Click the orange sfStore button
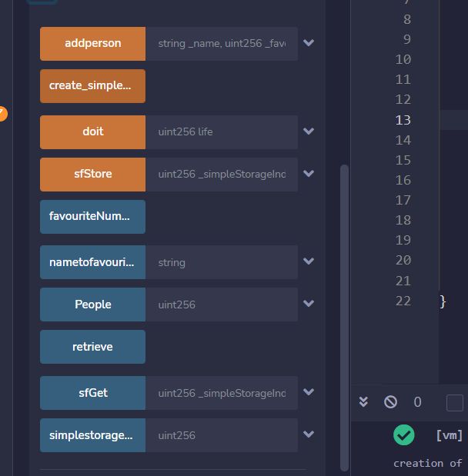468x476 pixels. (x=92, y=175)
